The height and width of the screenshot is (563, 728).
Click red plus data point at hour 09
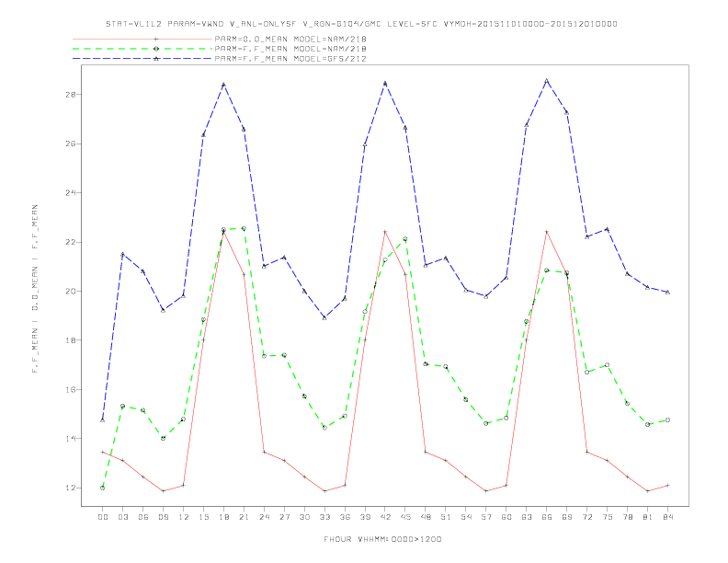163,491
